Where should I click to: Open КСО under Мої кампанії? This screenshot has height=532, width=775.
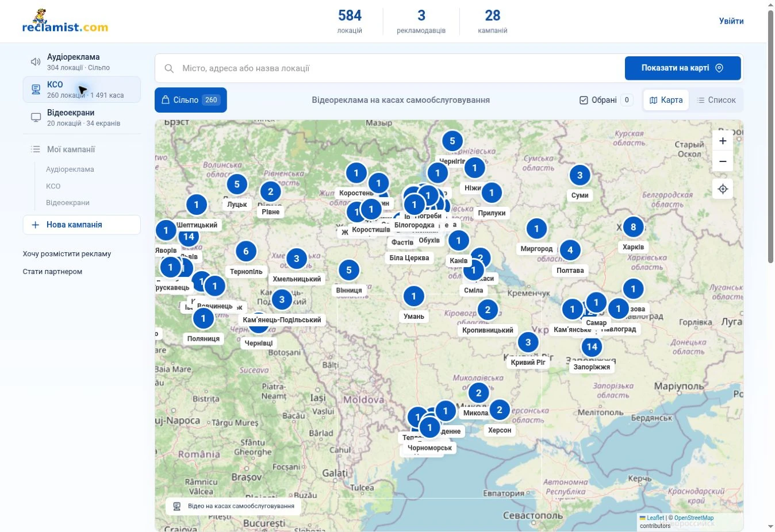pos(53,186)
